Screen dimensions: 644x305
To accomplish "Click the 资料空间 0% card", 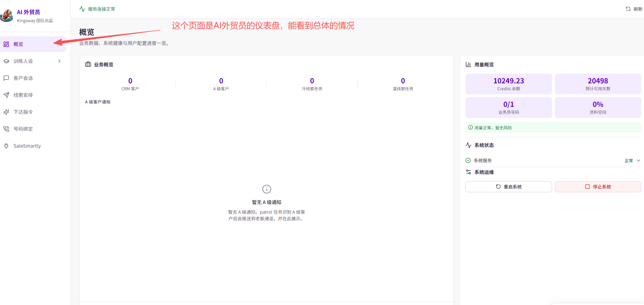I will point(598,108).
